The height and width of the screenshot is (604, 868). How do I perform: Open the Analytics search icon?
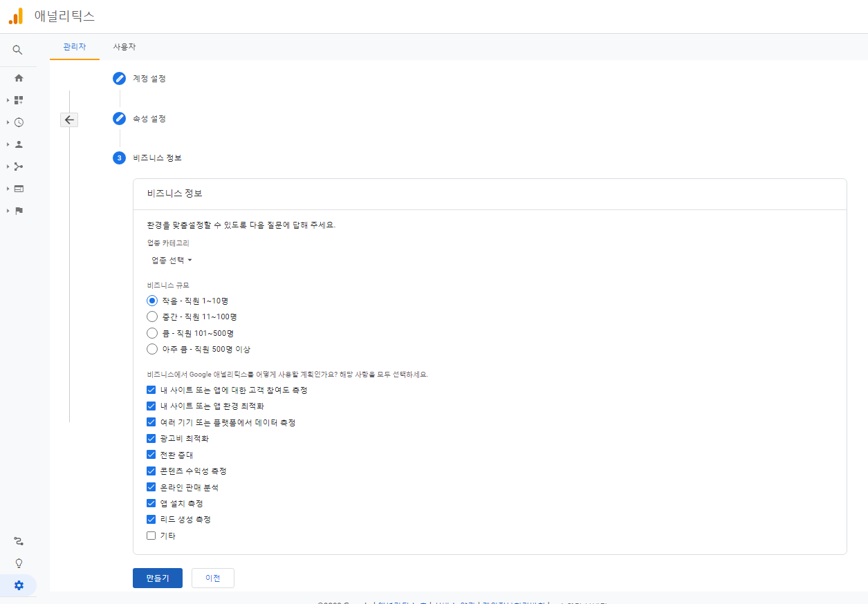(19, 50)
